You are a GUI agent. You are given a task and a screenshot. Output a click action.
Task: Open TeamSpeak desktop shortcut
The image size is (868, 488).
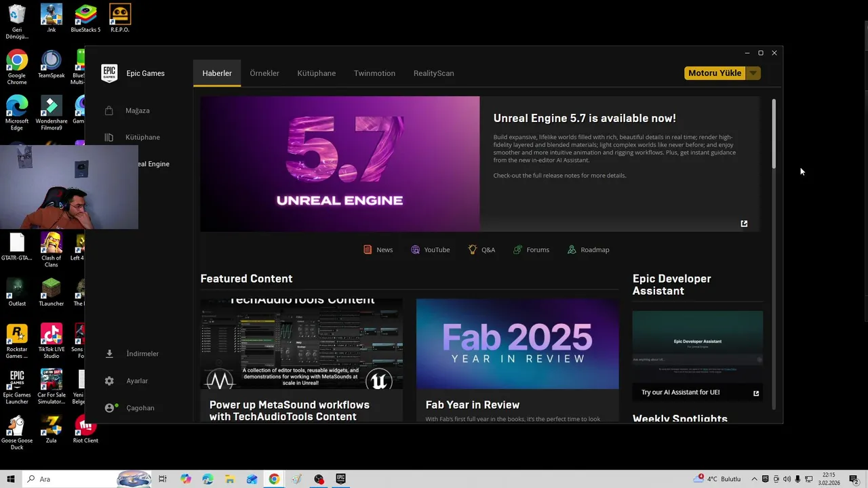pos(51,64)
